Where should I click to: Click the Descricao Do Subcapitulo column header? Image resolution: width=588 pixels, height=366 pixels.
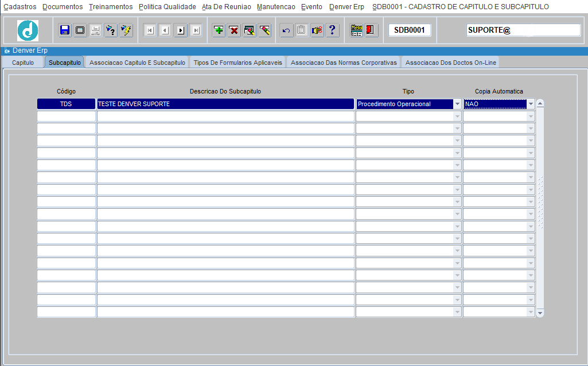point(225,92)
